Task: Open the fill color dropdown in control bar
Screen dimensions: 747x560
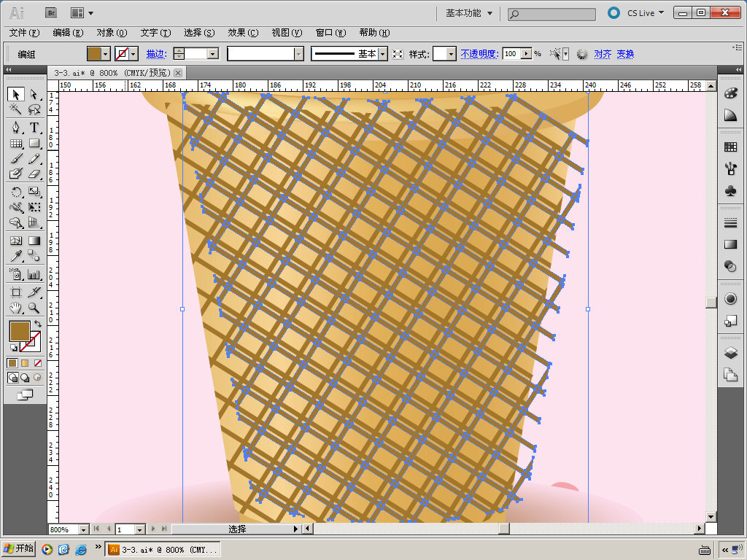Action: tap(106, 54)
